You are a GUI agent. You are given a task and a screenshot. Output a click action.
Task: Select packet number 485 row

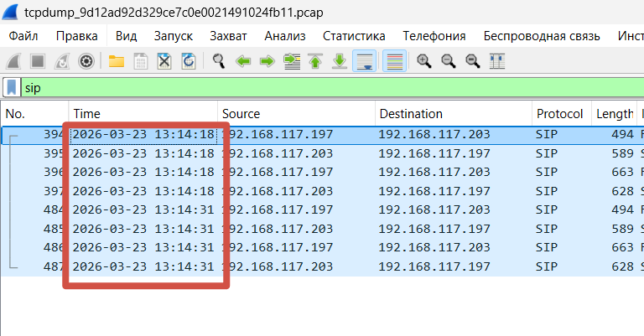coord(322,229)
